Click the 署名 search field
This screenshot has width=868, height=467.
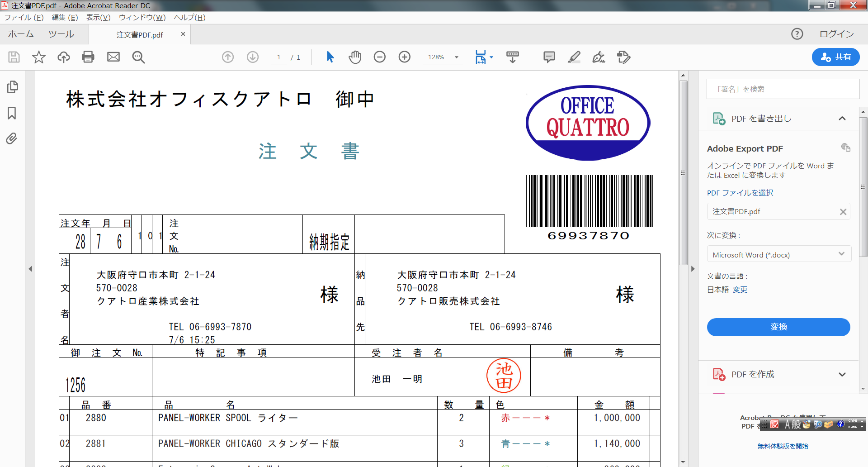point(783,89)
